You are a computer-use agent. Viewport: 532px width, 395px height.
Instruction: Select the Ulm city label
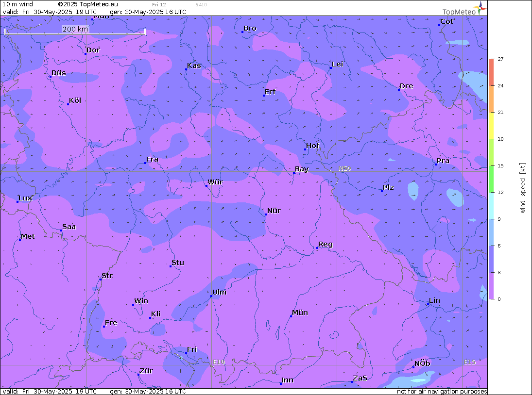[x=219, y=292]
